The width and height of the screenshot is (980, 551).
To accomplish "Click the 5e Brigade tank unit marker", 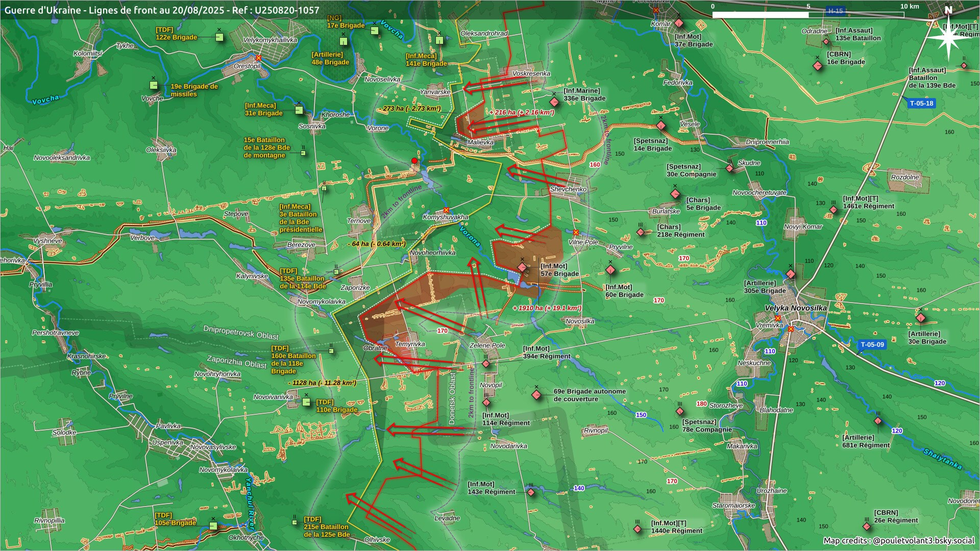I will coord(675,194).
